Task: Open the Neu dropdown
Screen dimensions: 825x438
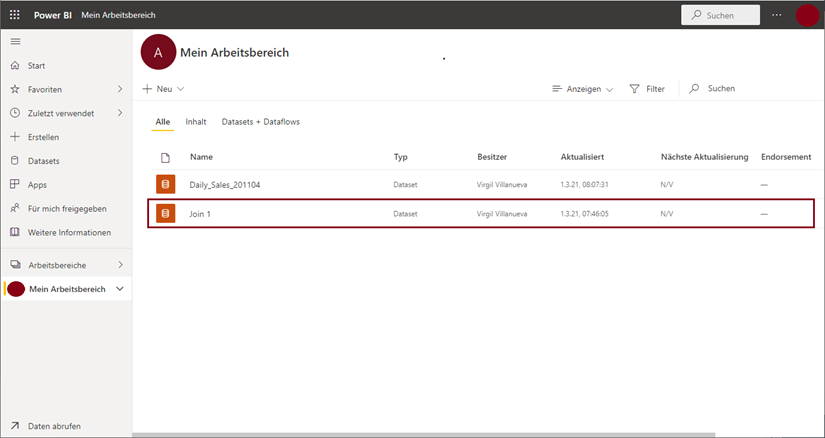Action: (163, 89)
